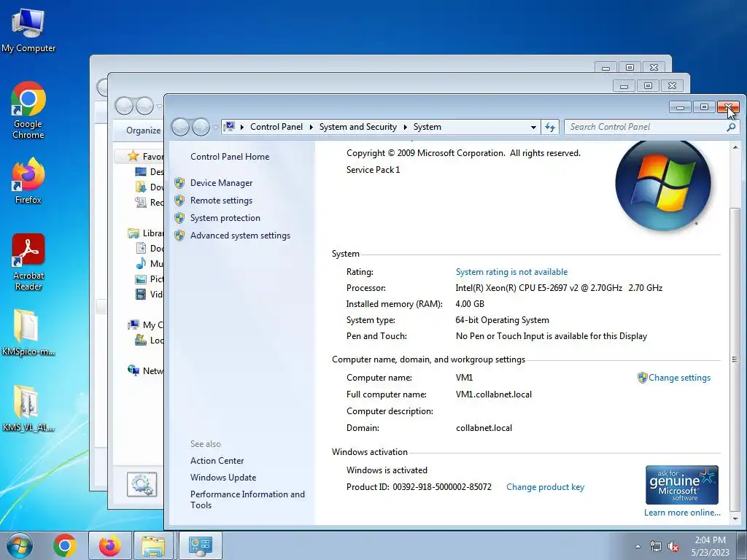
Task: Open Performance Information and Tools
Action: (247, 499)
